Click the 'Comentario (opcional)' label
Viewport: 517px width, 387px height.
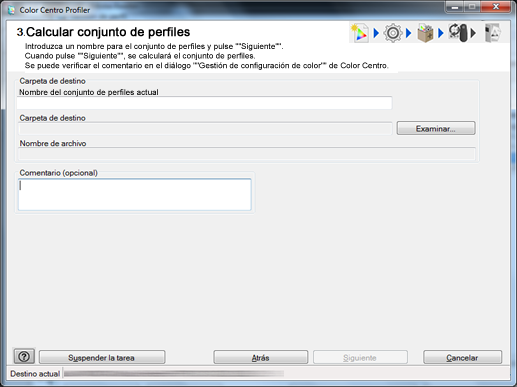tap(59, 173)
